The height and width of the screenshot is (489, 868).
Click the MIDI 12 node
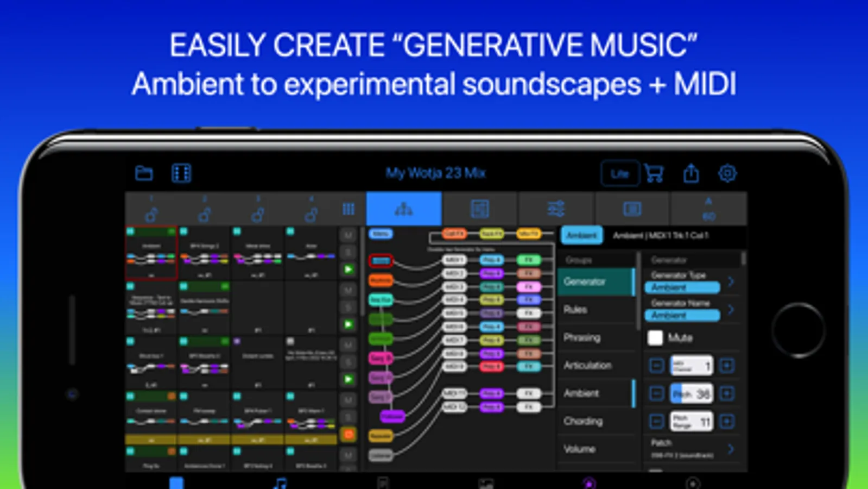pyautogui.click(x=454, y=407)
